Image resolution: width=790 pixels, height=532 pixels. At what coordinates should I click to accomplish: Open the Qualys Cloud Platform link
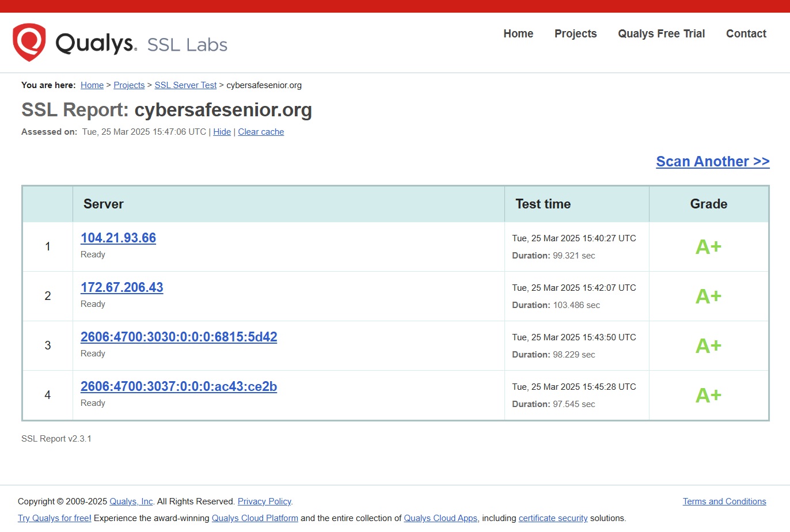tap(255, 518)
